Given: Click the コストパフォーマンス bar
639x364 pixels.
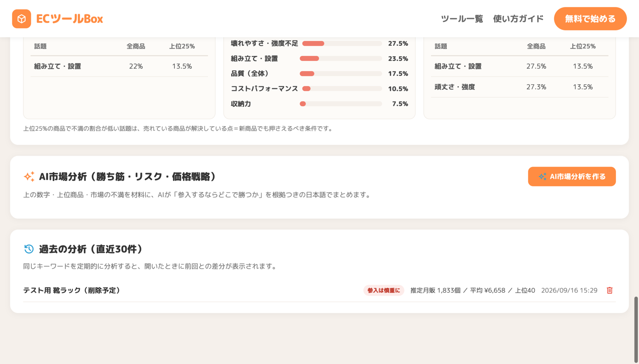Looking at the screenshot, I should coord(342,89).
